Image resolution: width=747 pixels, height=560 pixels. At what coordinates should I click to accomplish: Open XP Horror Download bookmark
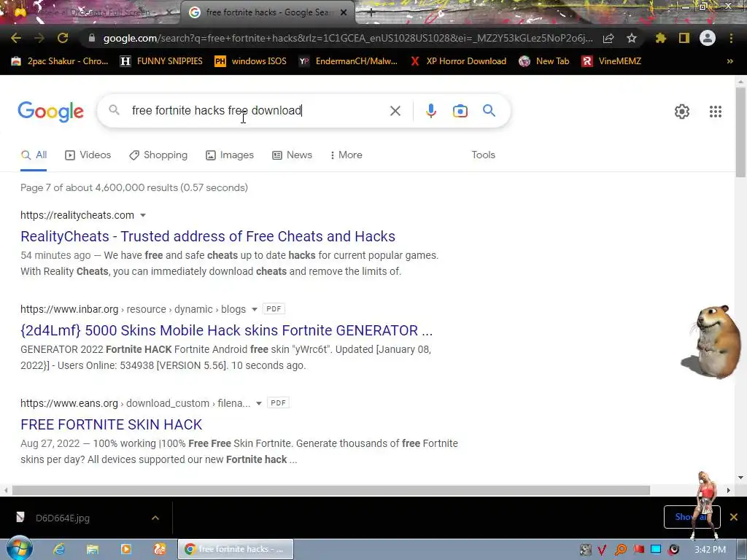click(x=458, y=61)
